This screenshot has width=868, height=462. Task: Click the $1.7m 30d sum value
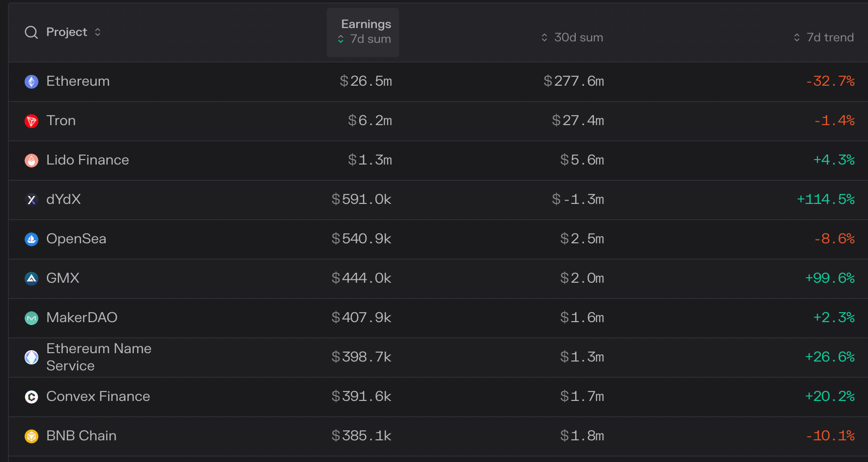point(582,396)
